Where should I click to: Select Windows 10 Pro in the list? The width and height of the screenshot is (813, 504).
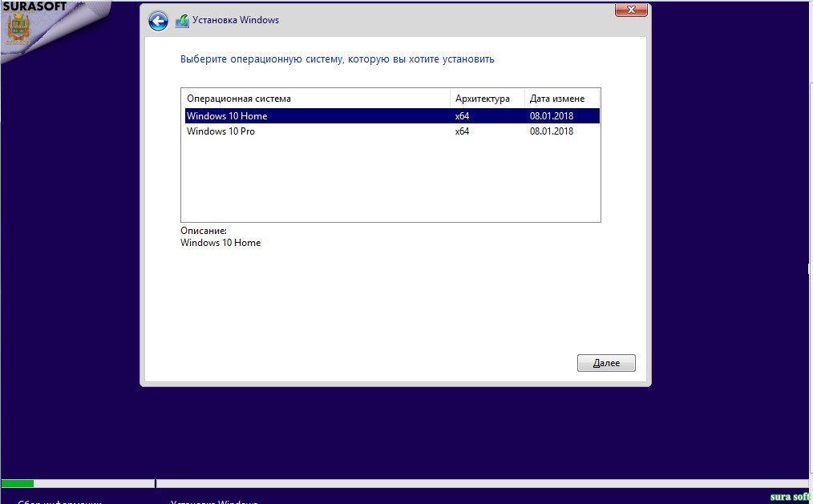392,131
